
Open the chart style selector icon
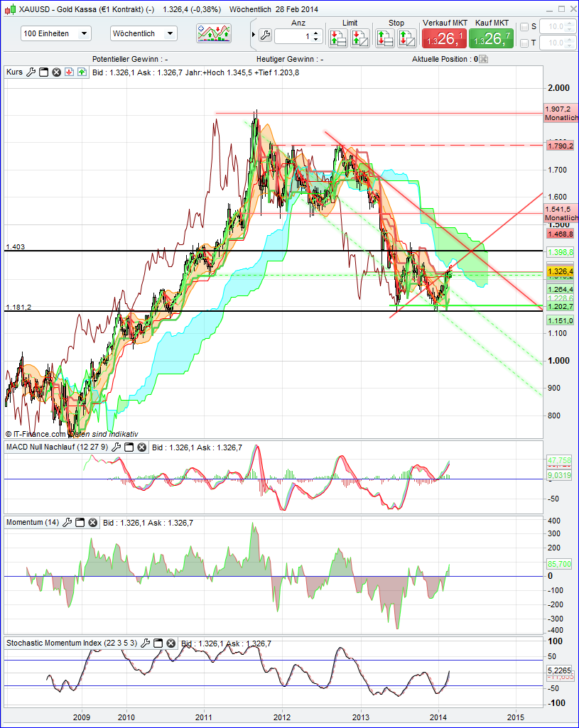pyautogui.click(x=213, y=33)
